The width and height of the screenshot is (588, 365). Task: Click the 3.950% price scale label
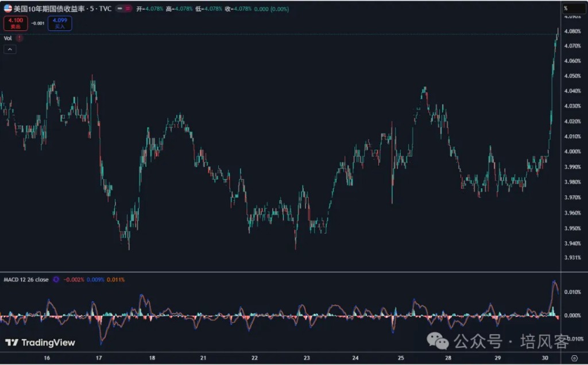pyautogui.click(x=572, y=228)
